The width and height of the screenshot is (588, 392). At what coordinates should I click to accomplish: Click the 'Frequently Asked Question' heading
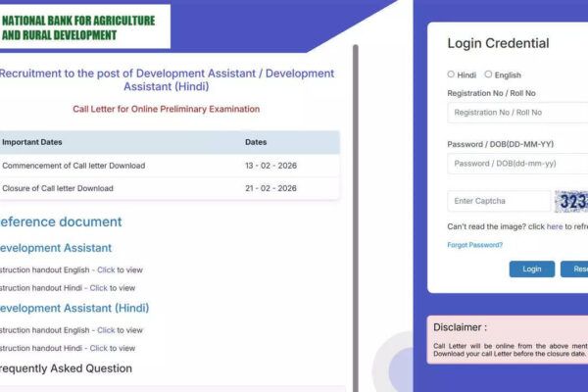[x=66, y=368]
